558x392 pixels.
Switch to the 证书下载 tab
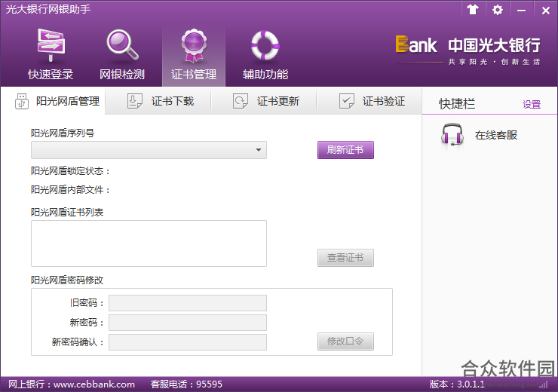click(158, 101)
